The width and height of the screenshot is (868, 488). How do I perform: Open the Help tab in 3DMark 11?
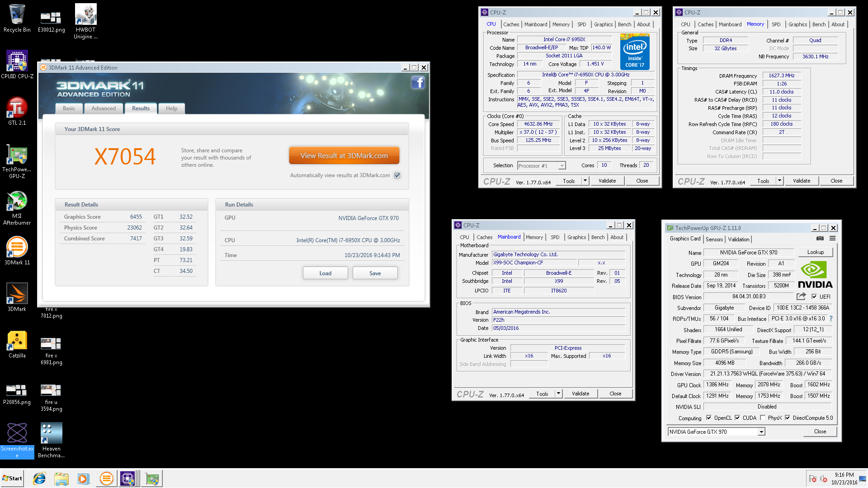(171, 108)
